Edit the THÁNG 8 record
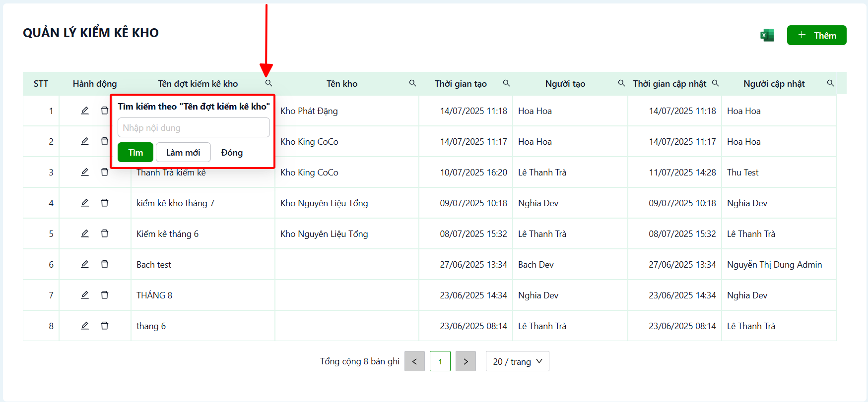This screenshot has width=868, height=402. click(85, 295)
